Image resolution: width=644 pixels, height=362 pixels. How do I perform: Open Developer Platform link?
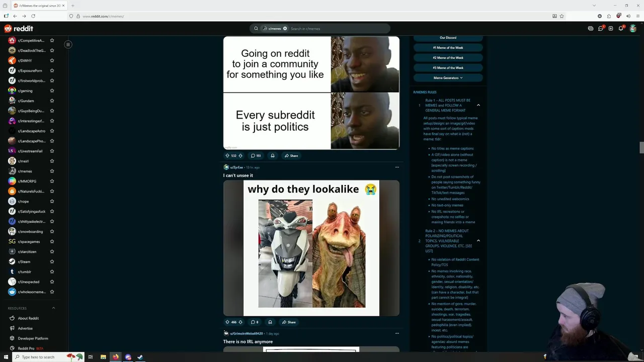tap(33, 338)
